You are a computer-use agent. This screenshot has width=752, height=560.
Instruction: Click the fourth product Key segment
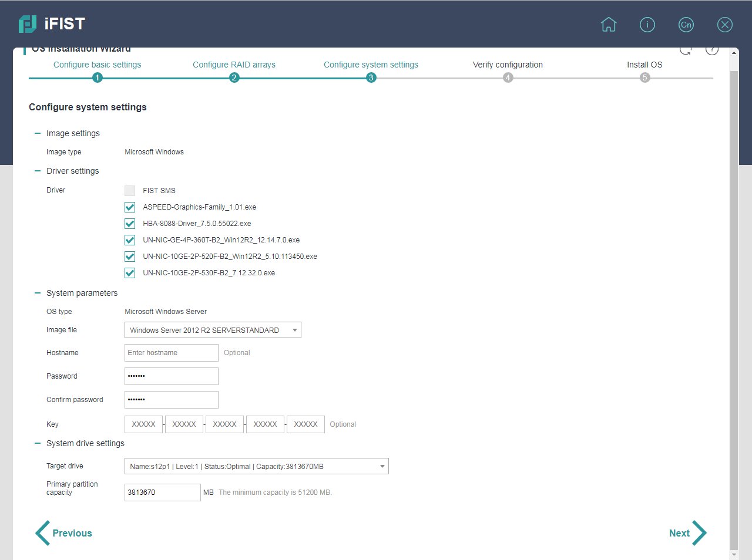tap(266, 424)
